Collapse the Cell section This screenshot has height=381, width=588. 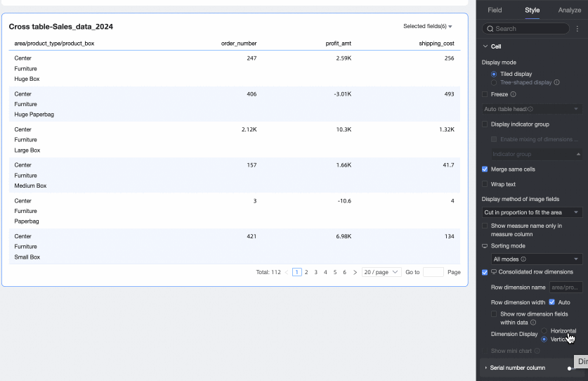point(485,46)
